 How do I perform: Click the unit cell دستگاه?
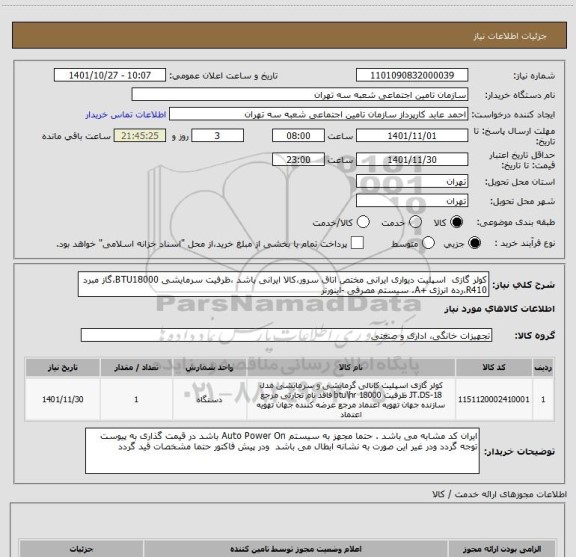pyautogui.click(x=209, y=399)
